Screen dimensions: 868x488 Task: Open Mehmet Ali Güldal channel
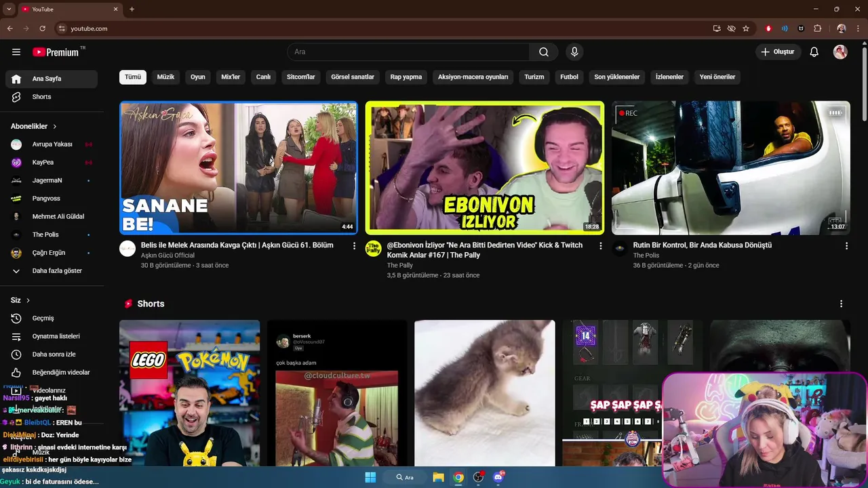coord(52,216)
